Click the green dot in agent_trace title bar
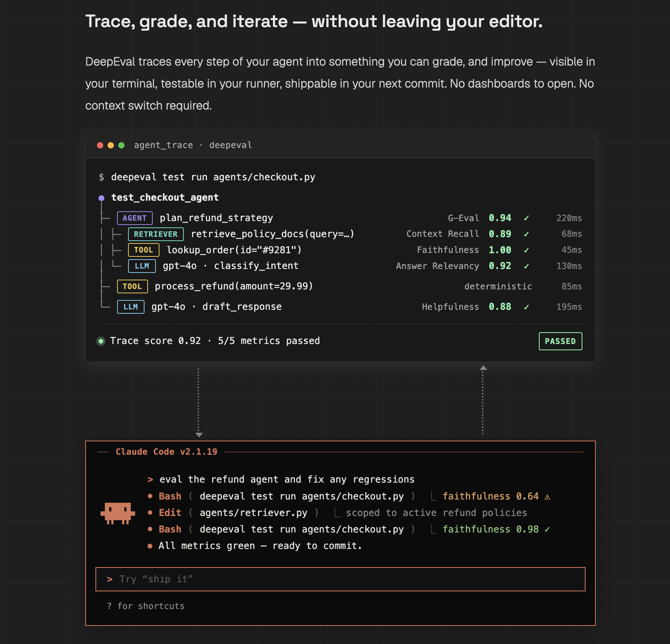 point(121,145)
